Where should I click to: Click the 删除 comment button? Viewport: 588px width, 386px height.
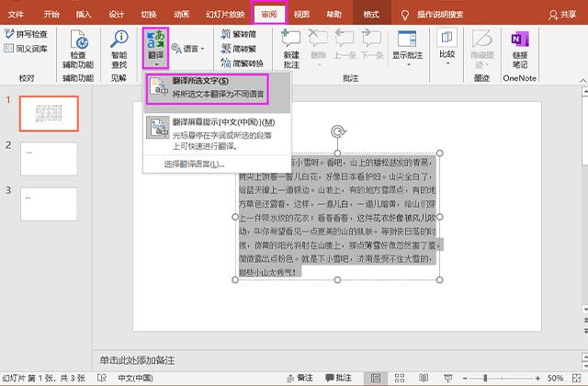pyautogui.click(x=318, y=44)
